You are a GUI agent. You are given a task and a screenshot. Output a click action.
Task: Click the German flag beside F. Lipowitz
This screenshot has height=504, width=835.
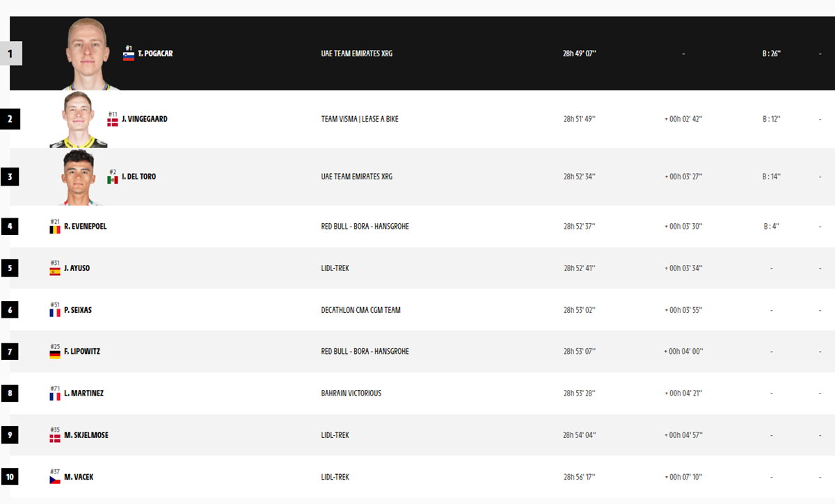pyautogui.click(x=54, y=355)
